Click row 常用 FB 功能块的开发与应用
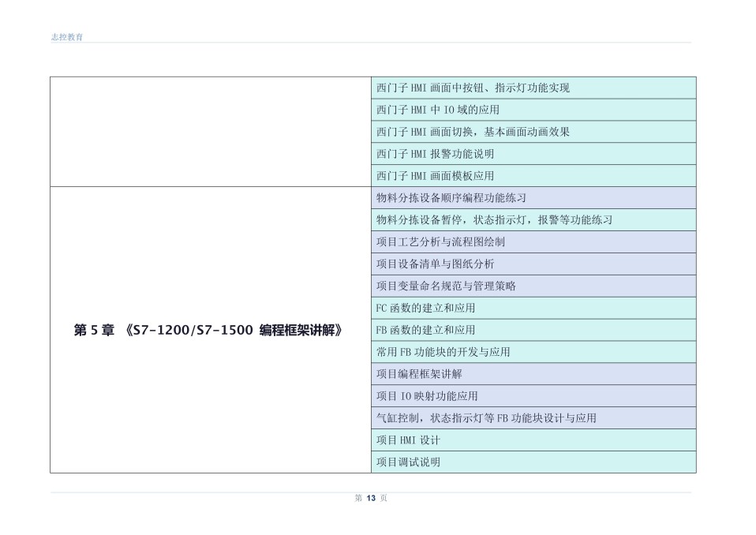The width and height of the screenshot is (756, 535). pyautogui.click(x=533, y=352)
